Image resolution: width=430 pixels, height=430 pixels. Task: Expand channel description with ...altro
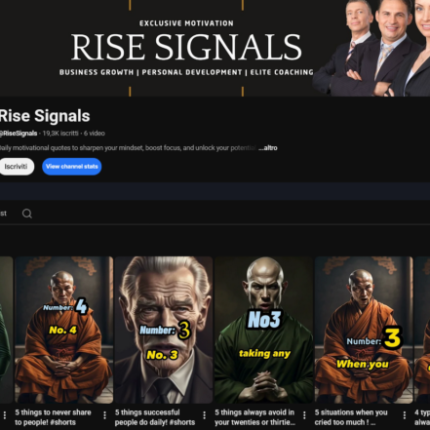(x=268, y=148)
